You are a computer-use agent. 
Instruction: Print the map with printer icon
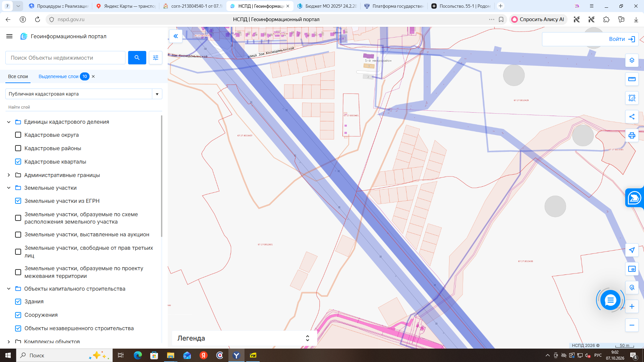[632, 135]
